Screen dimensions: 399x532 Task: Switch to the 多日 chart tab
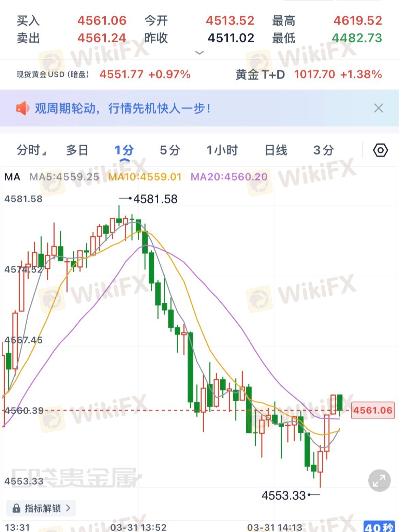click(77, 150)
